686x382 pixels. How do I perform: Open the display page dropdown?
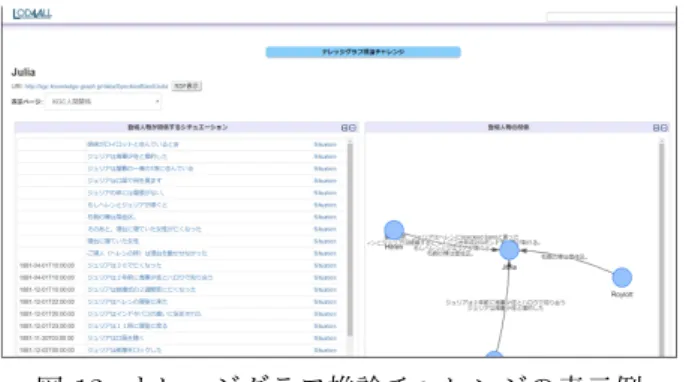point(103,102)
